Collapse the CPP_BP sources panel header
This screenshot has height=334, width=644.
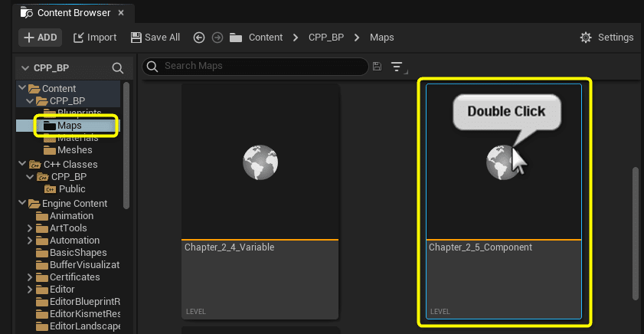coord(25,67)
